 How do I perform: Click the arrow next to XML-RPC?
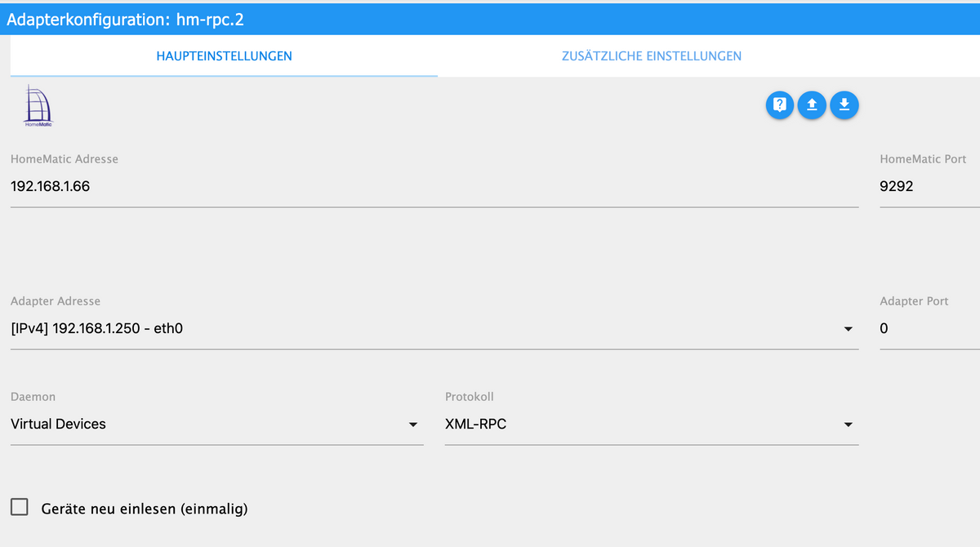[848, 425]
